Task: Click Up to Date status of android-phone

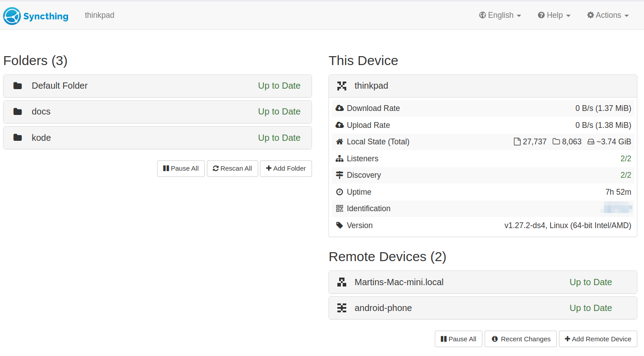Action: pos(591,308)
